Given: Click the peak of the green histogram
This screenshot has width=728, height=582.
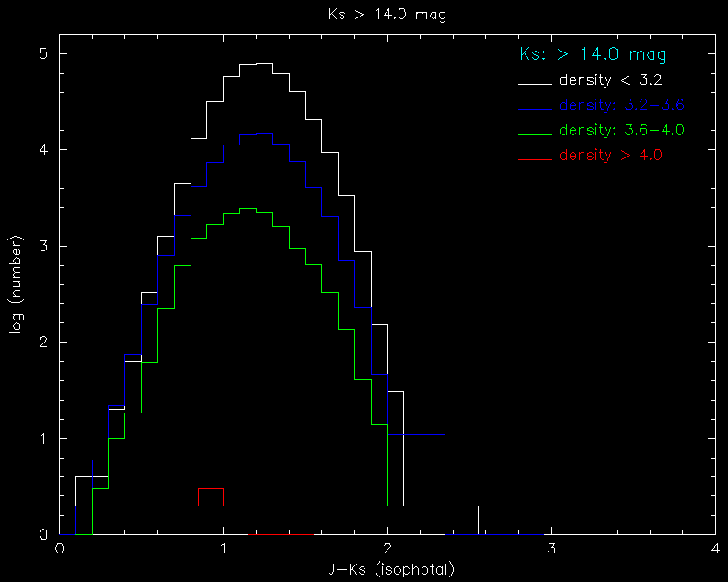Looking at the screenshot, I should coord(248,209).
